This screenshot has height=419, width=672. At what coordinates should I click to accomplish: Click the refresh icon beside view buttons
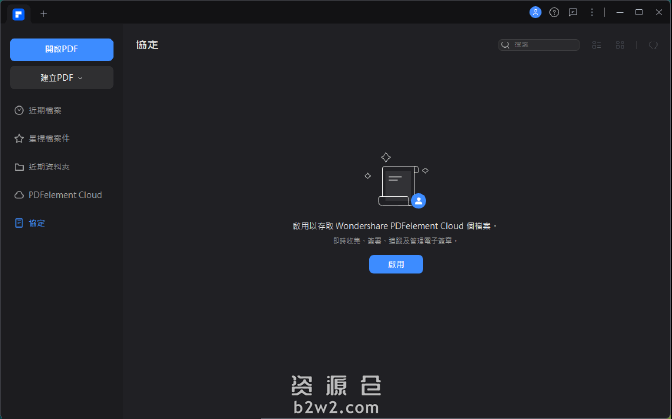(654, 45)
